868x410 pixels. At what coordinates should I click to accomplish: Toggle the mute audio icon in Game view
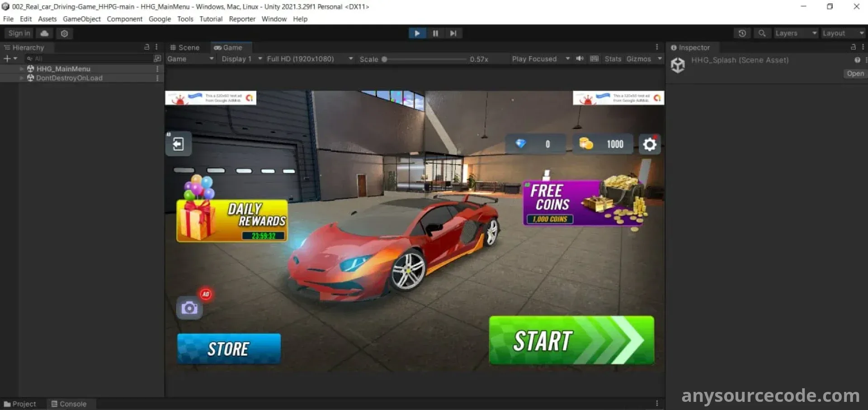coord(580,59)
